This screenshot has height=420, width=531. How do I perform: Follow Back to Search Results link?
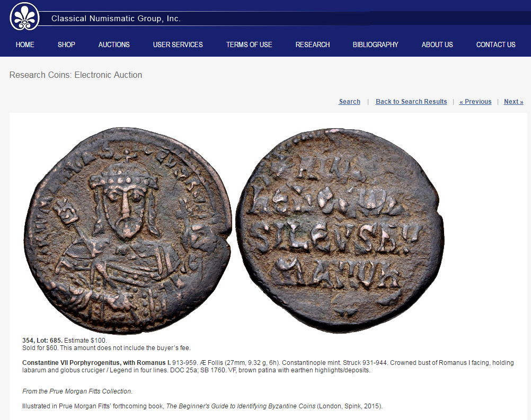(x=411, y=102)
